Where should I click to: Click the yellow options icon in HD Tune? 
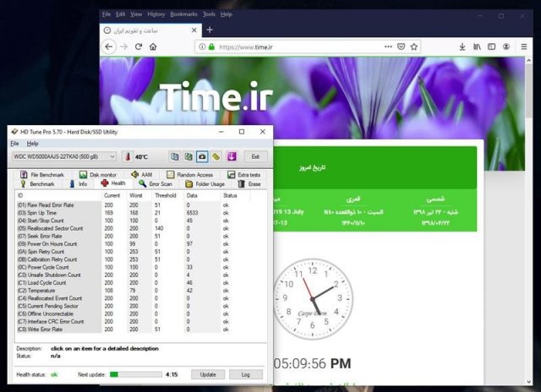[216, 156]
